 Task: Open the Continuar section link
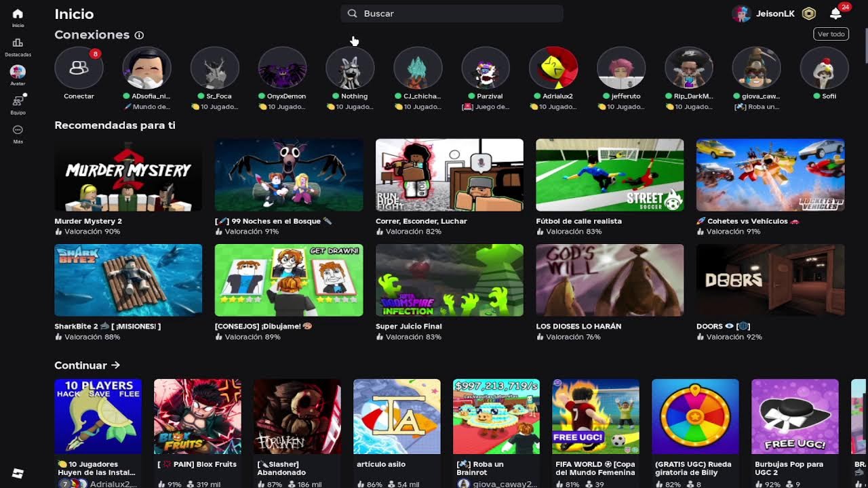(87, 365)
